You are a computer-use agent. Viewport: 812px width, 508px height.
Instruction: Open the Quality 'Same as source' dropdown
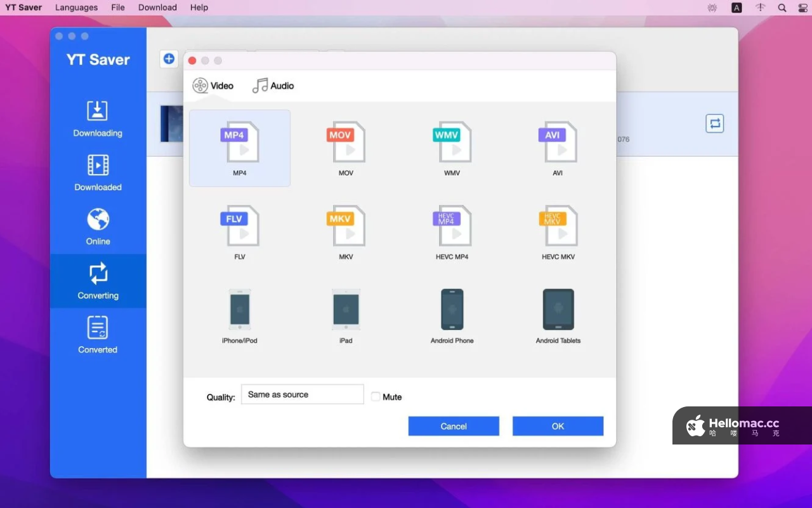303,394
